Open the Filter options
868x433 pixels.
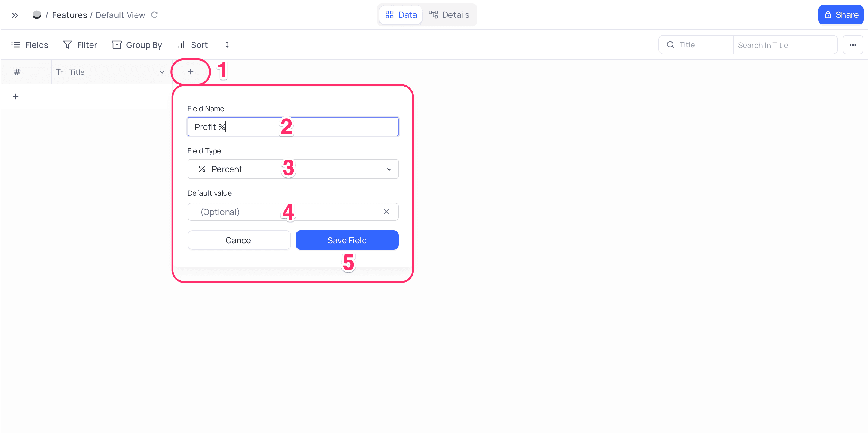[x=80, y=45]
